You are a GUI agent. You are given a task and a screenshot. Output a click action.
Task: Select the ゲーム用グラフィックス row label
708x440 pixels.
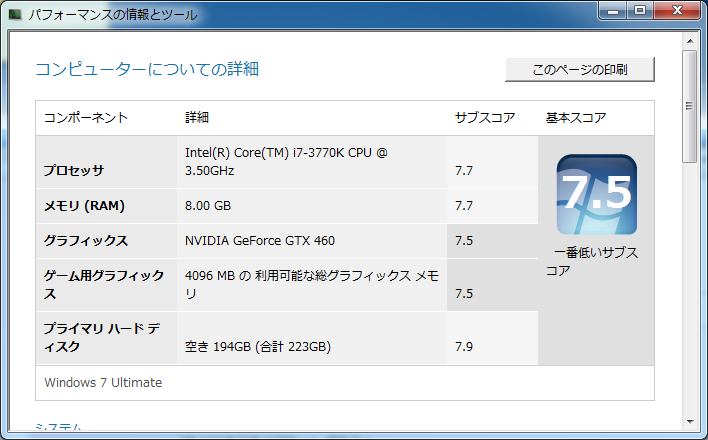point(104,285)
